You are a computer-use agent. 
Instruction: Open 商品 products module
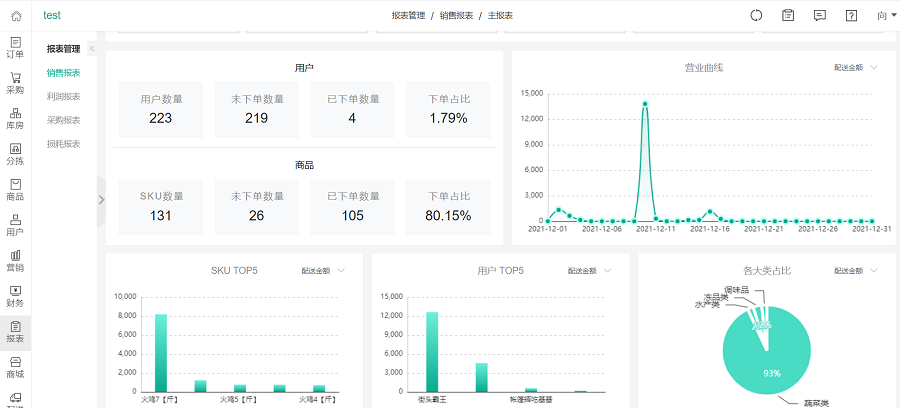coord(15,190)
